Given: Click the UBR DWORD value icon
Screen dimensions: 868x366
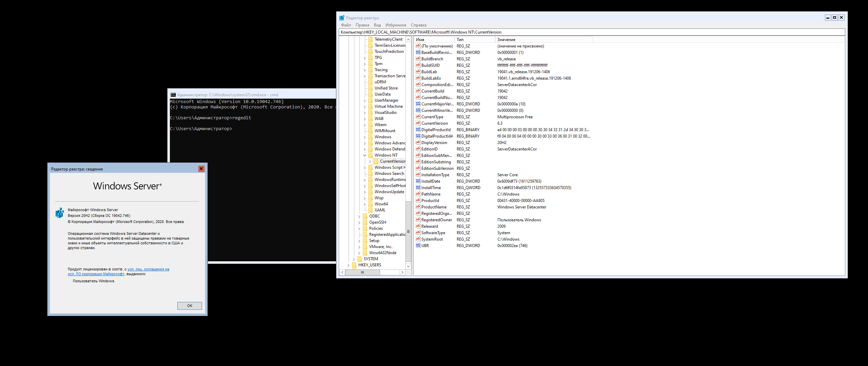Looking at the screenshot, I should 418,246.
